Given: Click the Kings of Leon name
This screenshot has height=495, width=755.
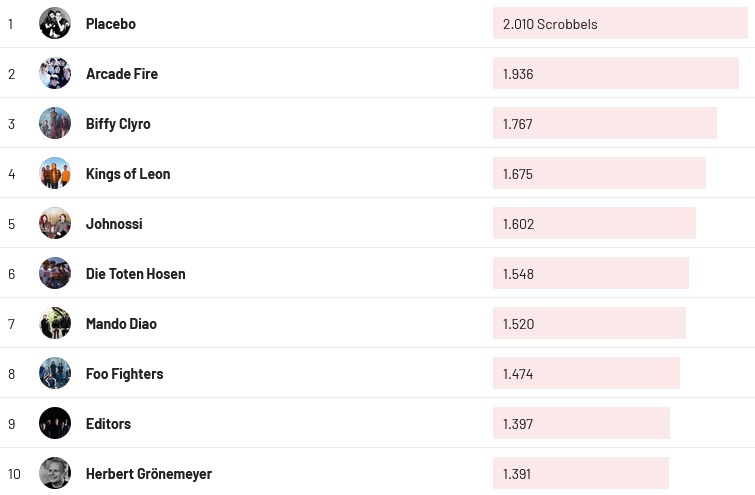Looking at the screenshot, I should click(128, 173).
